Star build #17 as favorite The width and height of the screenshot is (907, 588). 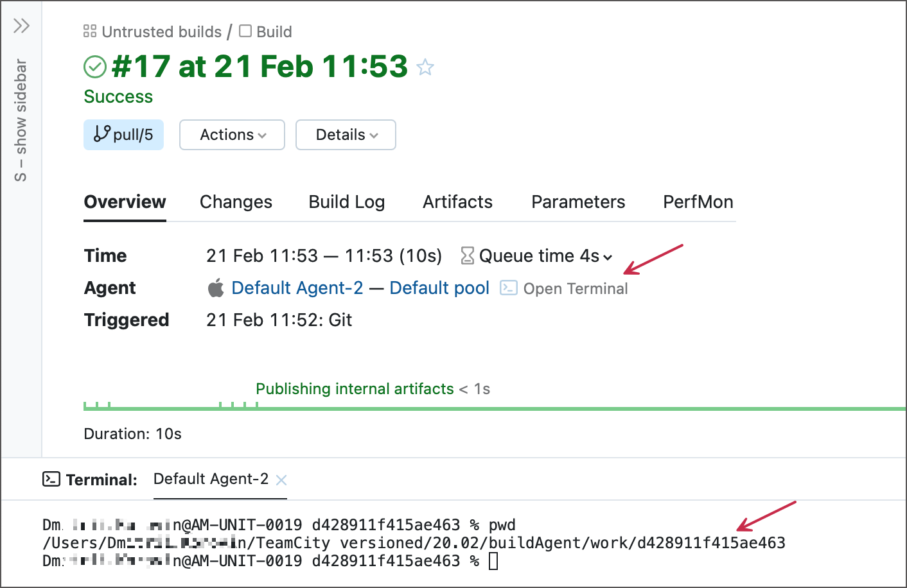tap(425, 67)
